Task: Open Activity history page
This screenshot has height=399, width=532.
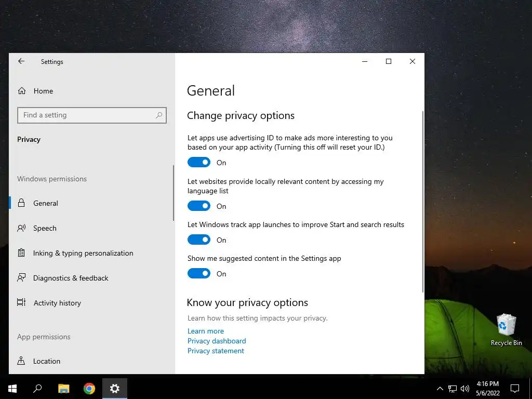Action: click(91, 303)
